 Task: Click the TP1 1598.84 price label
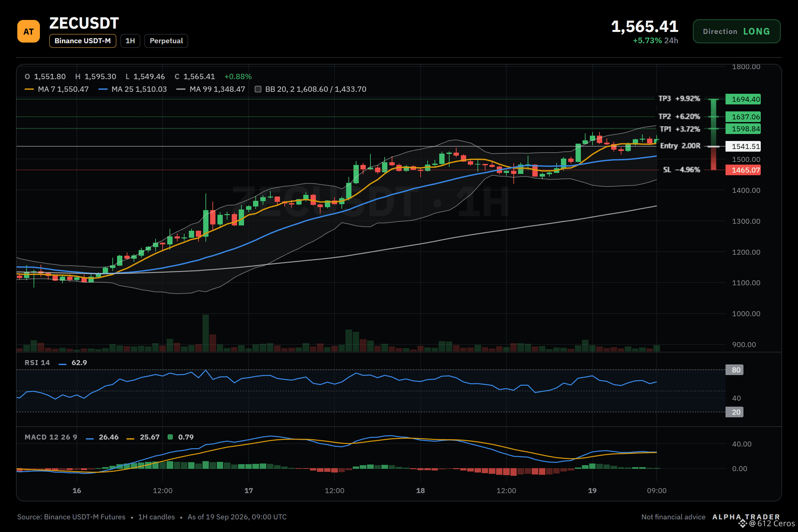tap(743, 129)
